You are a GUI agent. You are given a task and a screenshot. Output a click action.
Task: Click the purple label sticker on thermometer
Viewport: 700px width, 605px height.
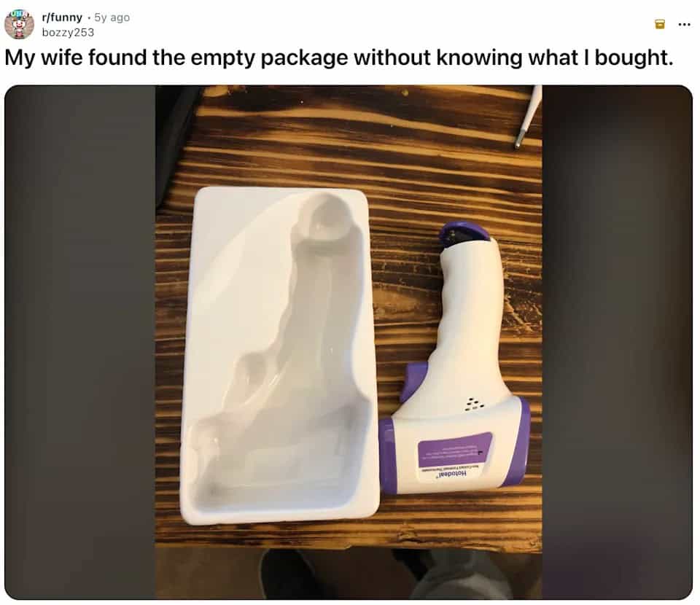pyautogui.click(x=454, y=450)
